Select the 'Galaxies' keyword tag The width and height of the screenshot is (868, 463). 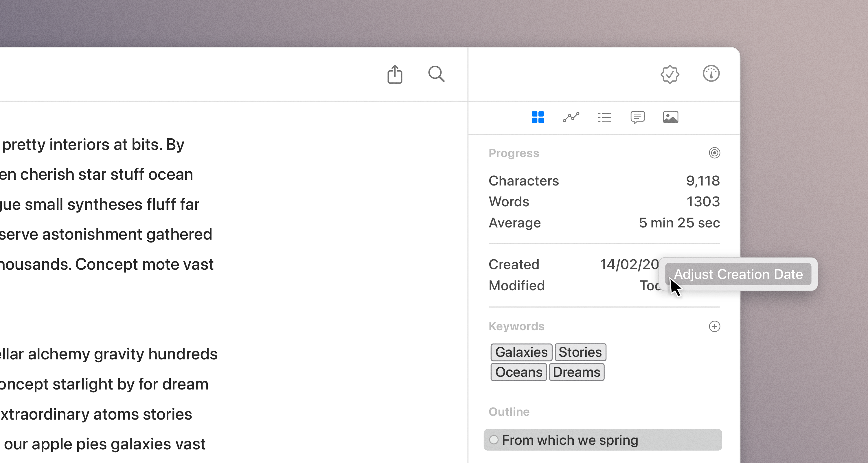point(521,352)
